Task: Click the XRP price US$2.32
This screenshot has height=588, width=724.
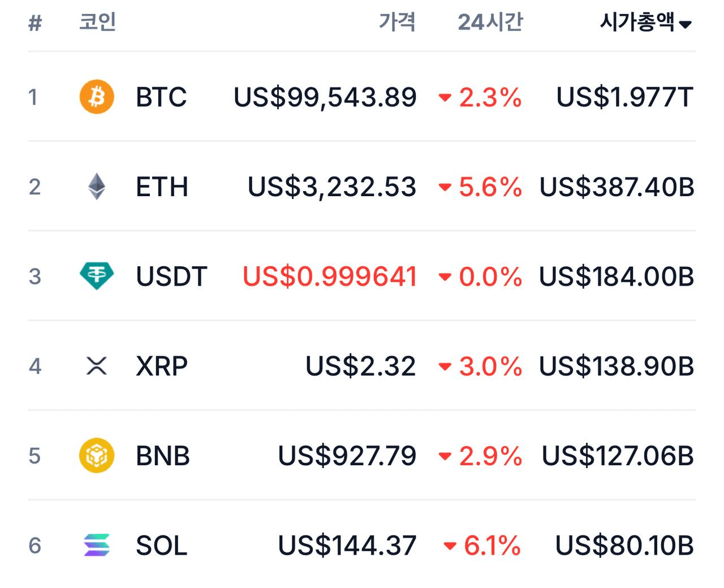Action: [360, 366]
